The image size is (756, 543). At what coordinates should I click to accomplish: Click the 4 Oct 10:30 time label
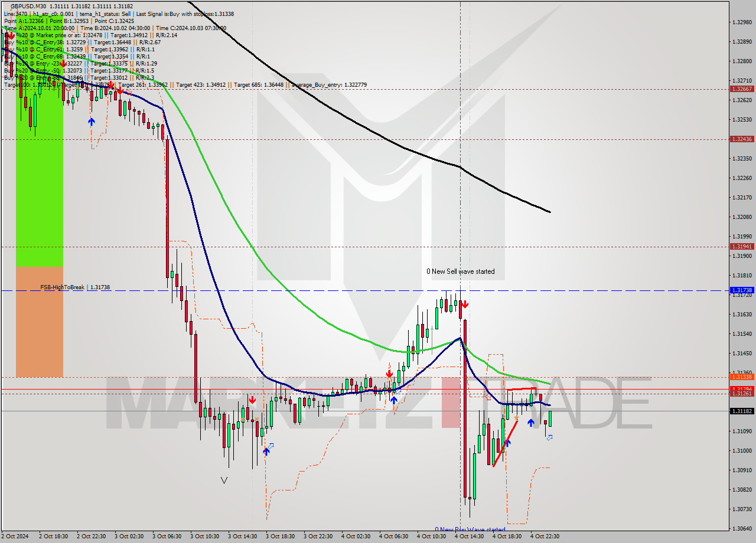(x=431, y=537)
